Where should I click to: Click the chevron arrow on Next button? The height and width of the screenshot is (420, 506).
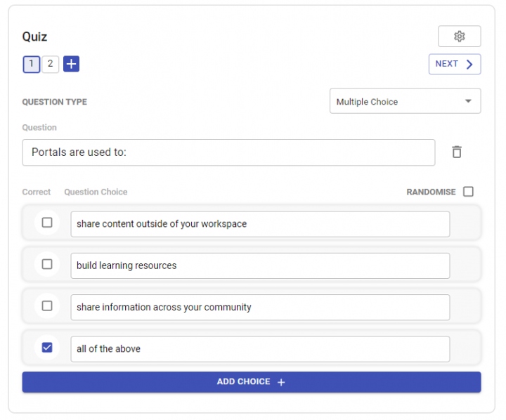(469, 64)
